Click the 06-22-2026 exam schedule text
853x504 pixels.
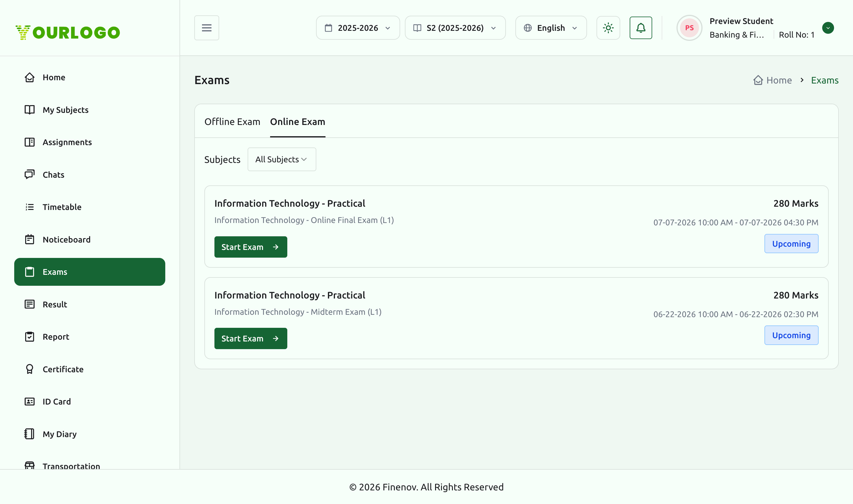pos(736,314)
